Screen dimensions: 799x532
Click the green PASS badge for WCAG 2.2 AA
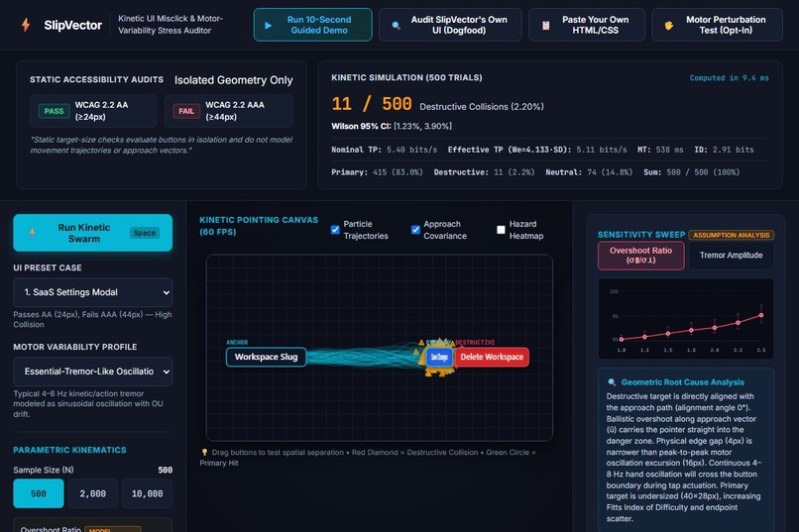pos(54,111)
